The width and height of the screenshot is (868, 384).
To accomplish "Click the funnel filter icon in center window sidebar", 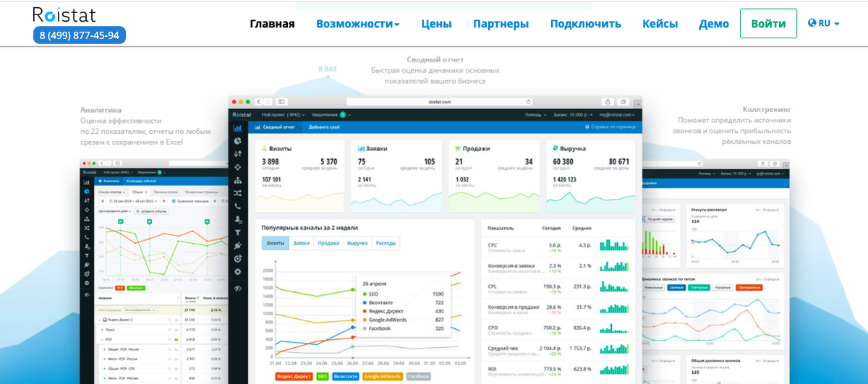I will coord(237,232).
